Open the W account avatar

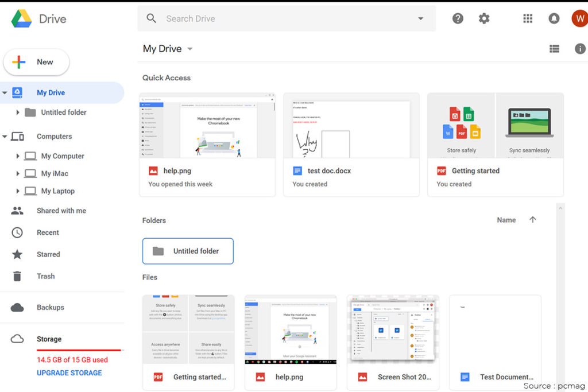click(x=580, y=18)
